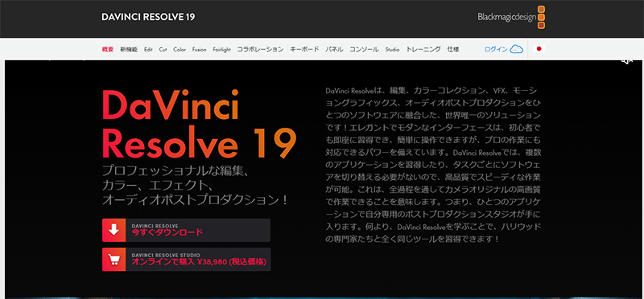Click the オーディオポストプロダクション！ tagline line
Screen dimensions: 644x299
pyautogui.click(x=194, y=200)
